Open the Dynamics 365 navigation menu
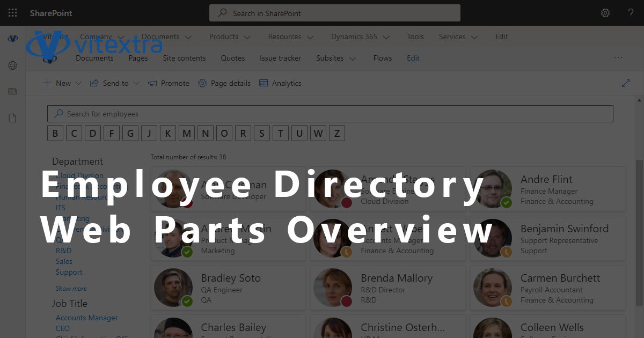This screenshot has height=338, width=644. click(x=355, y=36)
